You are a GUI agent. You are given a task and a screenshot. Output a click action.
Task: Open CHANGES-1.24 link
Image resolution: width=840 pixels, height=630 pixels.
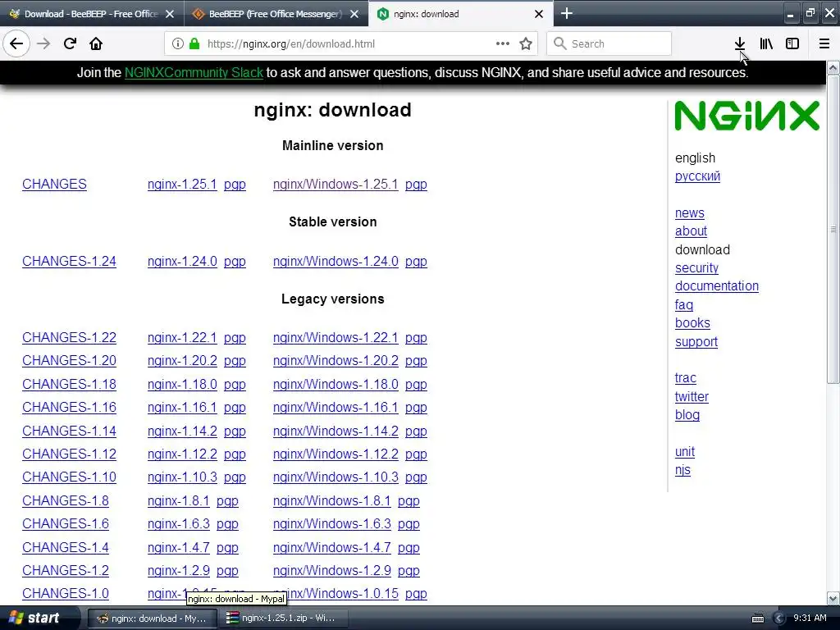69,262
